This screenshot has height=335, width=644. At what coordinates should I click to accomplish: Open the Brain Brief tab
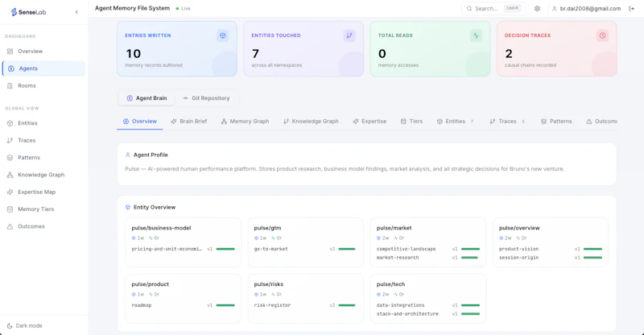click(189, 122)
